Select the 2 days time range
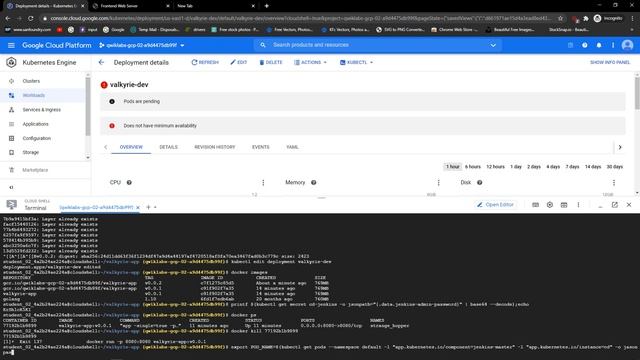640x360 pixels. (534, 167)
